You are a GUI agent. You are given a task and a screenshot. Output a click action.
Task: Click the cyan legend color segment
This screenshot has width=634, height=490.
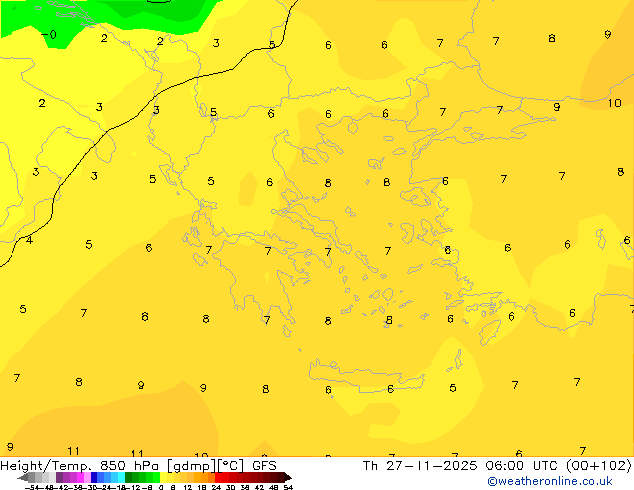(x=121, y=477)
